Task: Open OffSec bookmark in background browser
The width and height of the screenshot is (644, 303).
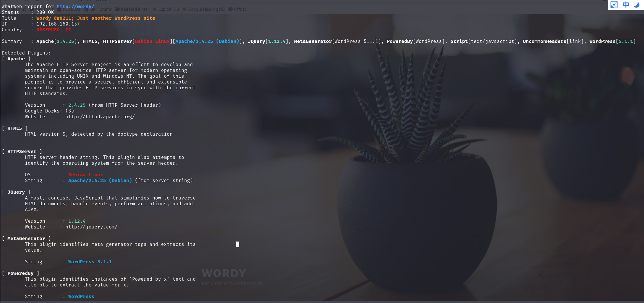Action: click(237, 9)
